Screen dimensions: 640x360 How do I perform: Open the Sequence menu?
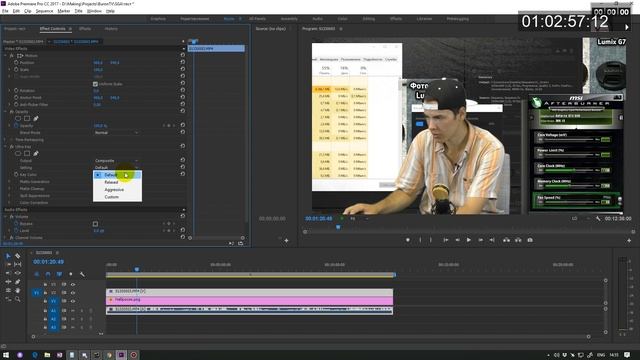click(44, 11)
